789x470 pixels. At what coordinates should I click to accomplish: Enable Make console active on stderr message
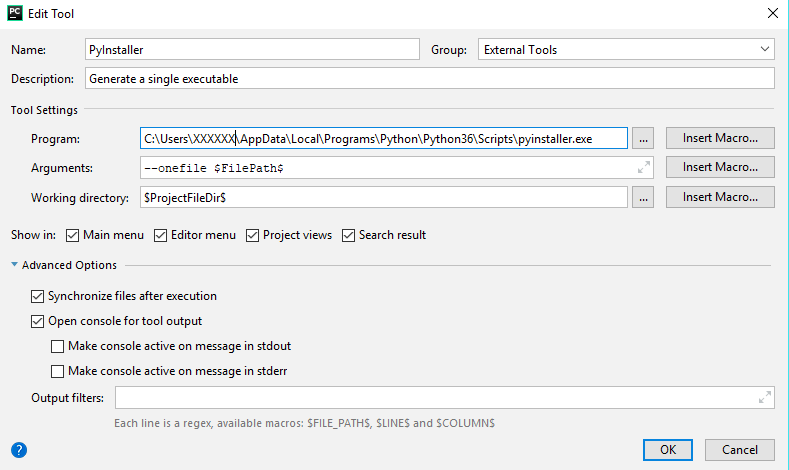click(58, 371)
